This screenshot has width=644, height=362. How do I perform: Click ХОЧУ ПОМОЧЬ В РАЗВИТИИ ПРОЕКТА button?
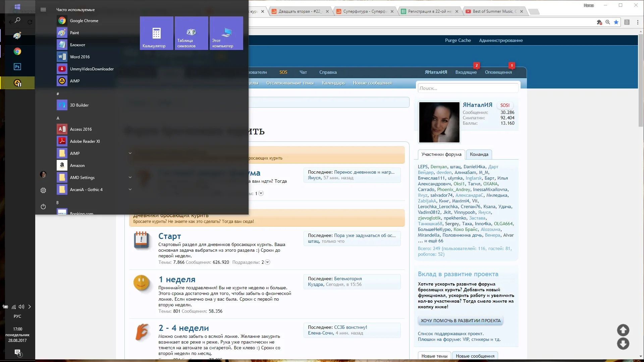[x=461, y=321]
